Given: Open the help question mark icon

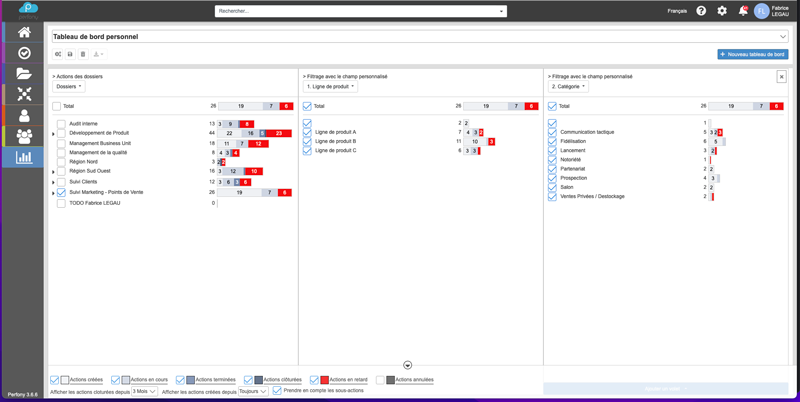Looking at the screenshot, I should [701, 11].
